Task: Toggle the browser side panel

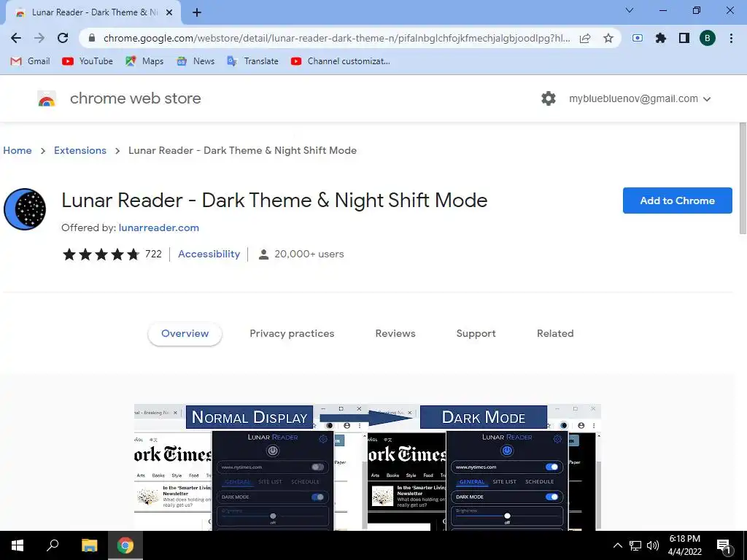Action: click(x=684, y=38)
